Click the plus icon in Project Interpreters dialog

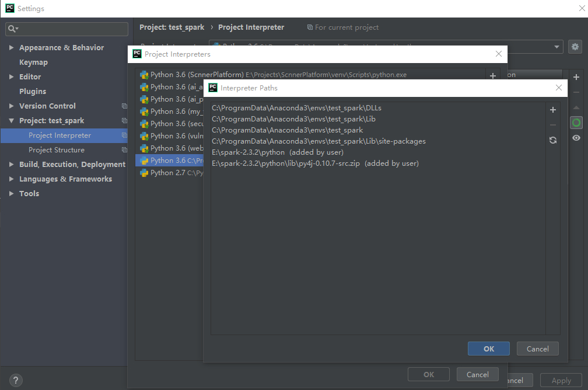tap(493, 76)
